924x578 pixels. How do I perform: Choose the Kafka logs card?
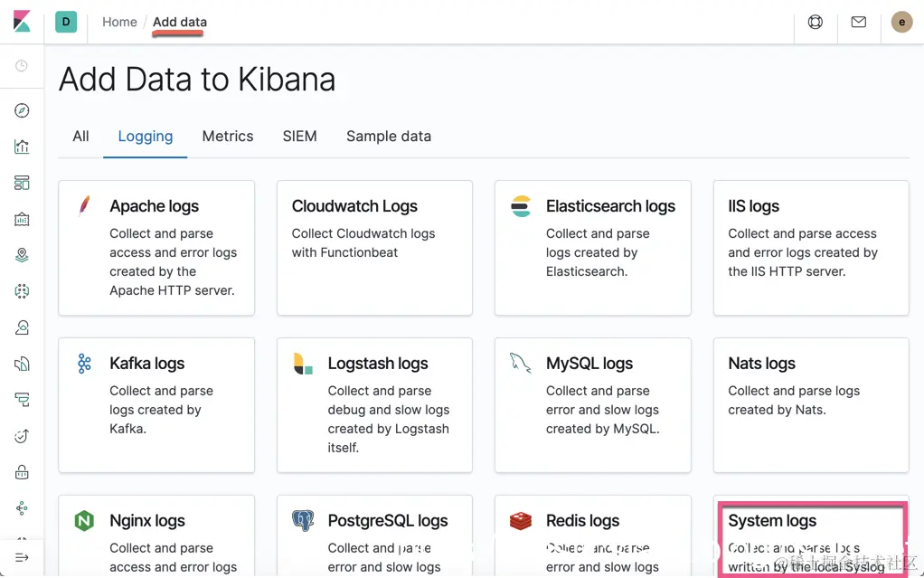click(156, 405)
